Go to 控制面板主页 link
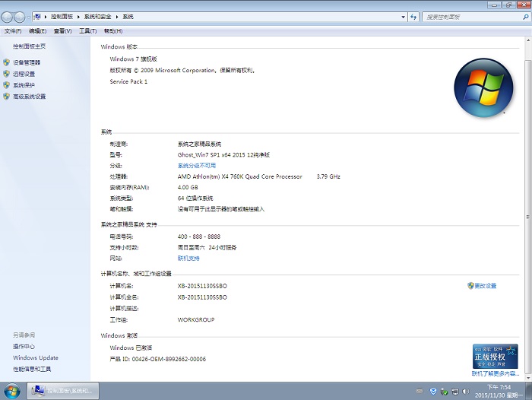Viewport: 532px width, 400px height. pyautogui.click(x=29, y=46)
